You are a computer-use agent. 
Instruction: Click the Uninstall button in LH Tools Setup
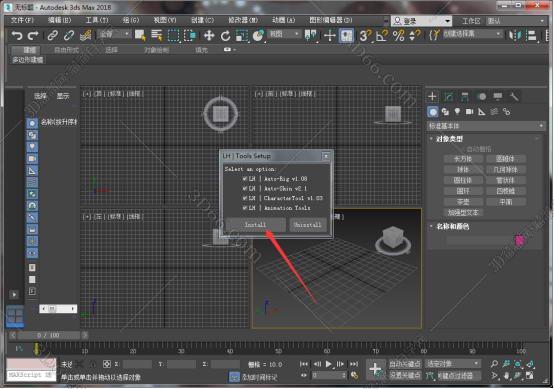click(308, 225)
